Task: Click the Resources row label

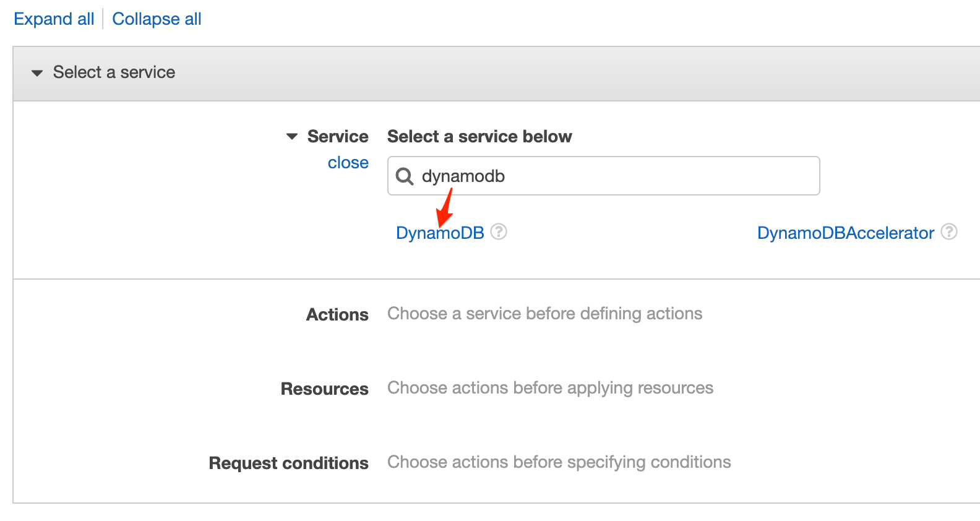Action: 325,389
